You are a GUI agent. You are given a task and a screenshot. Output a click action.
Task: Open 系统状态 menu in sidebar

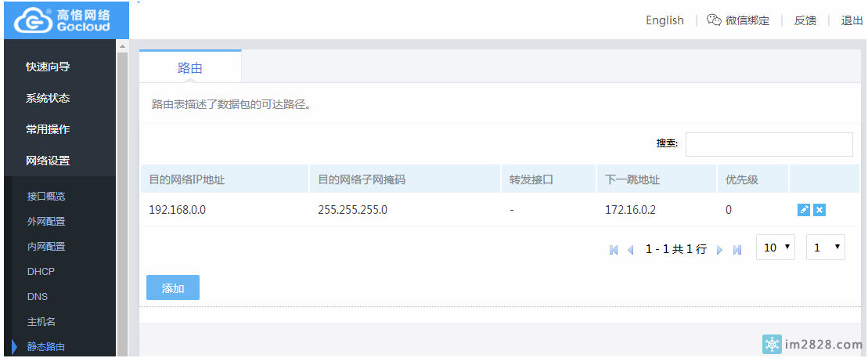(x=48, y=98)
